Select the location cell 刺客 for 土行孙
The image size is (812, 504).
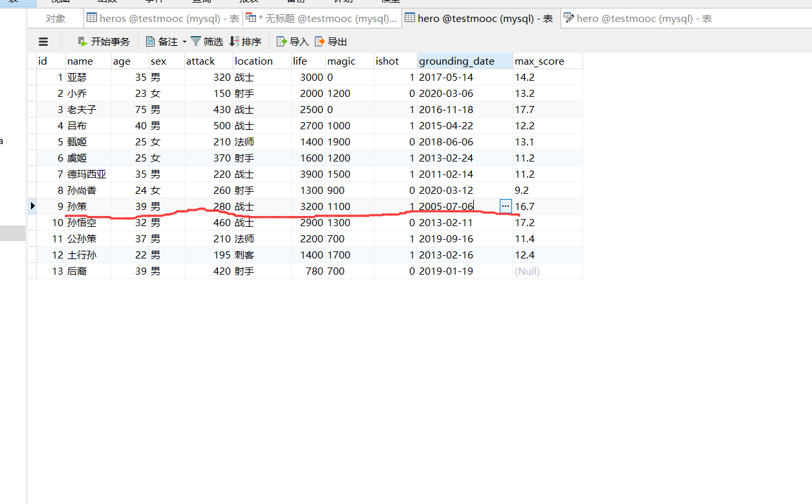(x=262, y=255)
